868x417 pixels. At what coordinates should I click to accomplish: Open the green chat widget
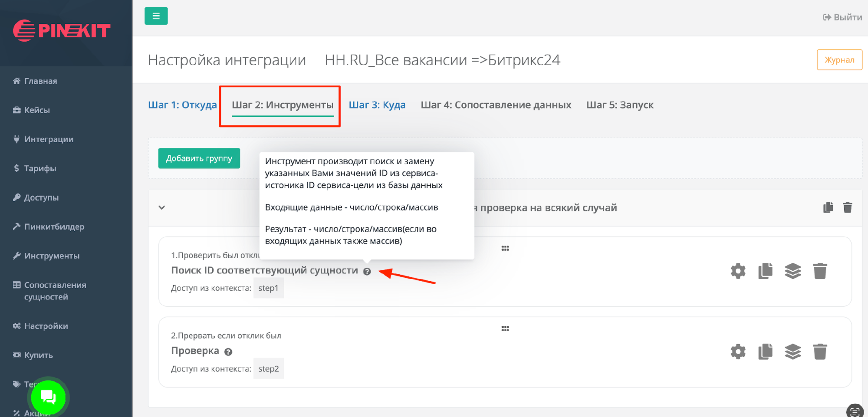coord(48,397)
